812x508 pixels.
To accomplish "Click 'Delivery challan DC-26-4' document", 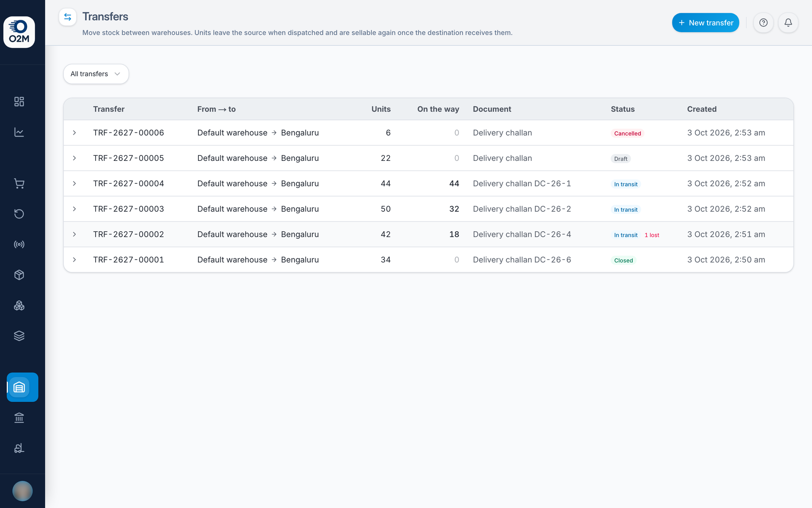I will (522, 234).
